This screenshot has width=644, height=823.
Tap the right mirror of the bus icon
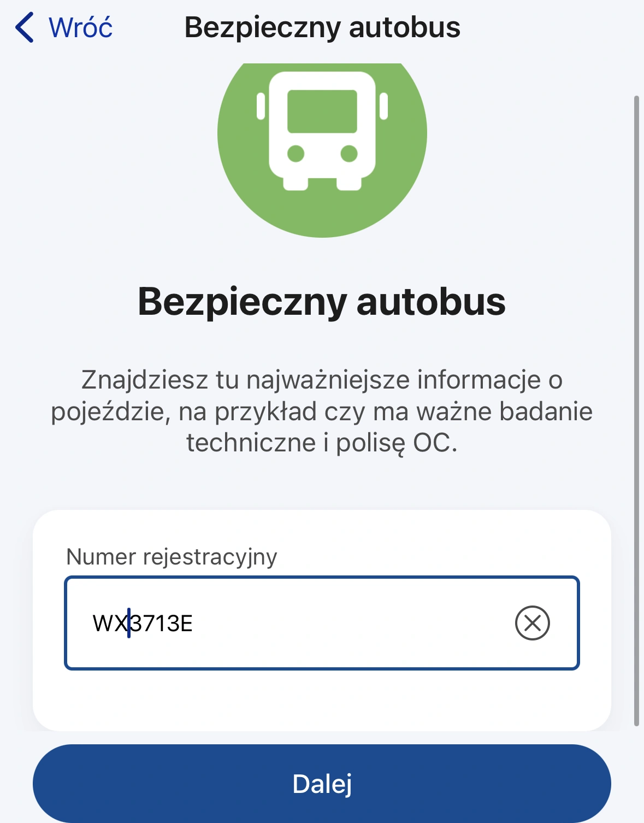[x=384, y=106]
